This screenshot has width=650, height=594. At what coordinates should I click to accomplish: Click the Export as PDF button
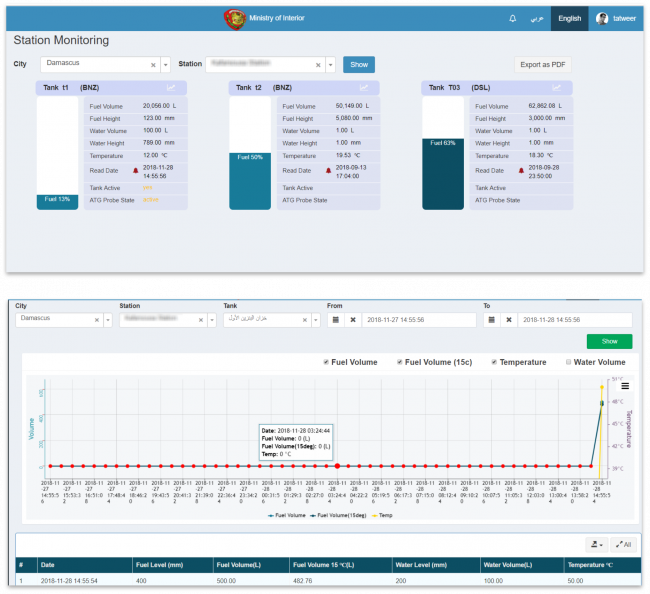point(545,65)
